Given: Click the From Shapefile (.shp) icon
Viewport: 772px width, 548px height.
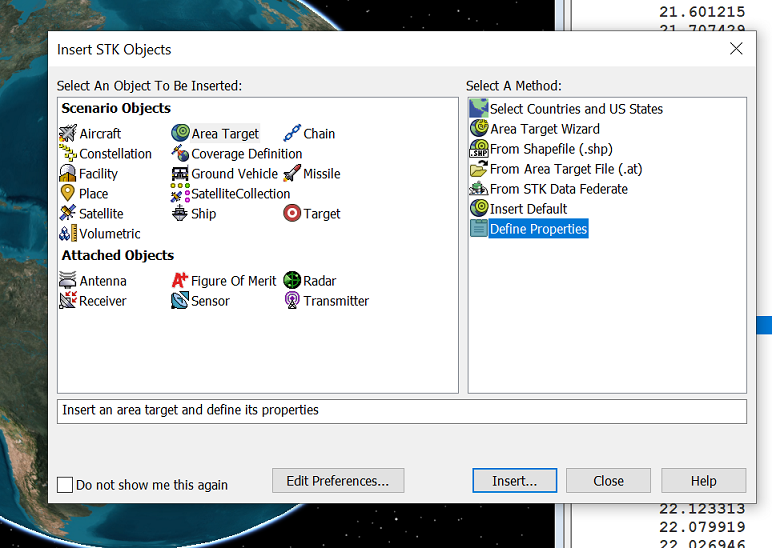Looking at the screenshot, I should (x=479, y=148).
